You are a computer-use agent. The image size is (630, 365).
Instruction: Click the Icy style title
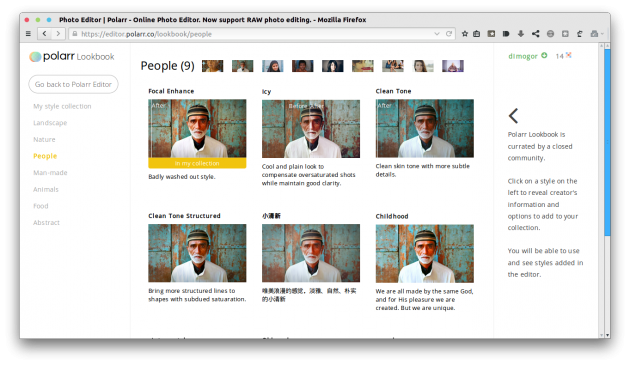(266, 92)
